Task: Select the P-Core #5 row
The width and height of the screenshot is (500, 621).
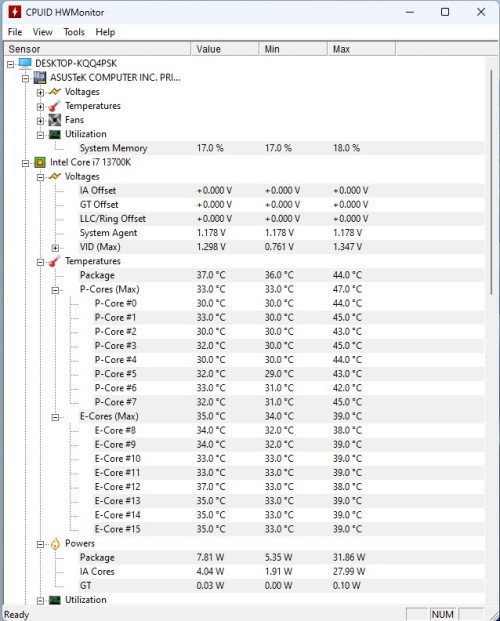Action: click(x=288, y=374)
